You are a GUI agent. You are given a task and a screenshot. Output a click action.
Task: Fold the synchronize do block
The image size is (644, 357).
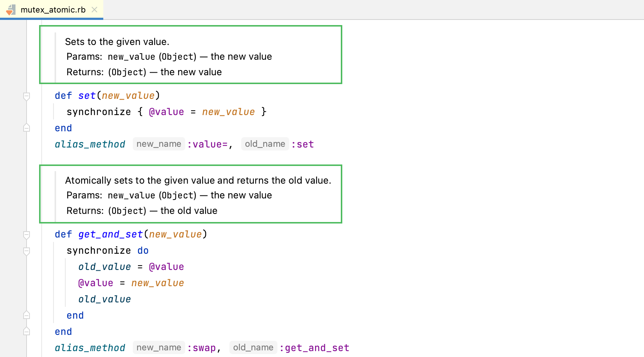pyautogui.click(x=27, y=251)
